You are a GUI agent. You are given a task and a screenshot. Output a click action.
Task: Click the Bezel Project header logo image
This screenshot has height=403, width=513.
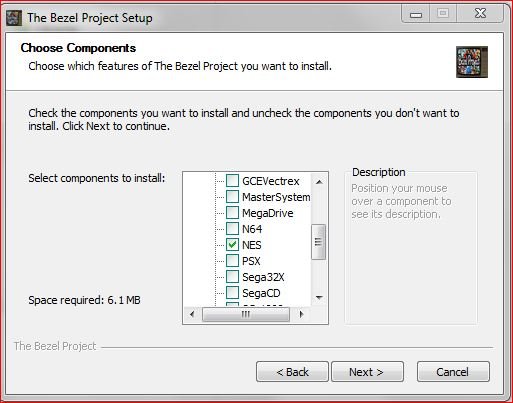coord(472,62)
